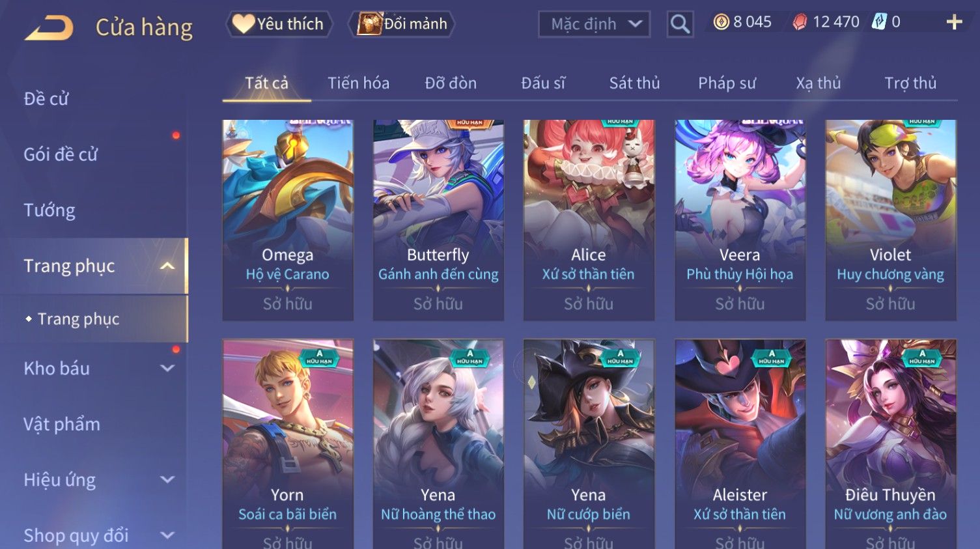The width and height of the screenshot is (980, 549).
Task: Tap the blue voucher currency icon
Action: pyautogui.click(x=879, y=22)
